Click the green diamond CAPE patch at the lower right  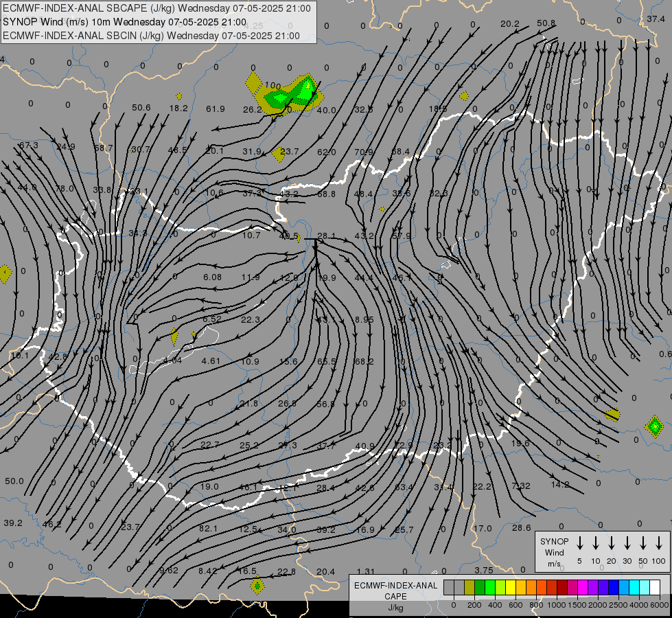654,426
